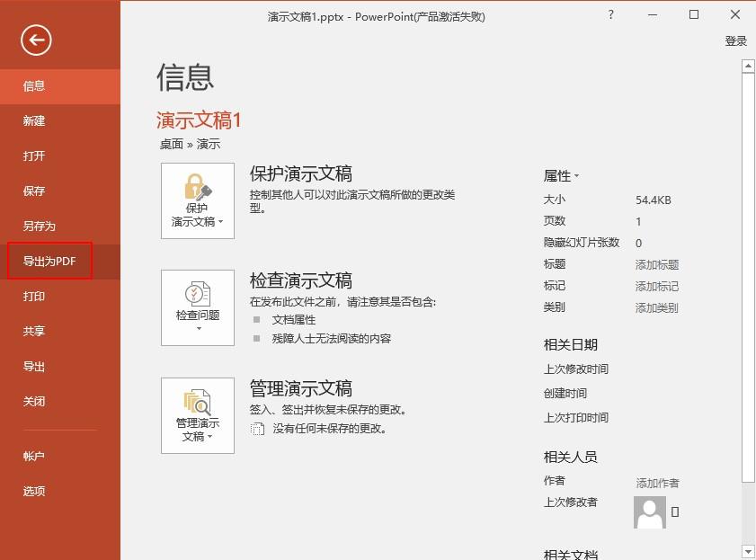Click the back arrow to exit Backstage view

36,40
